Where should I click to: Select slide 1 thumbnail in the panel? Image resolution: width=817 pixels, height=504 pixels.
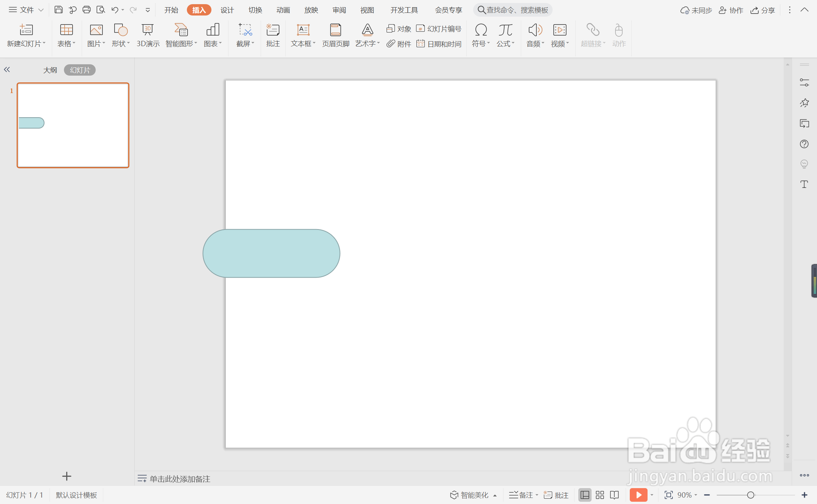pos(73,125)
